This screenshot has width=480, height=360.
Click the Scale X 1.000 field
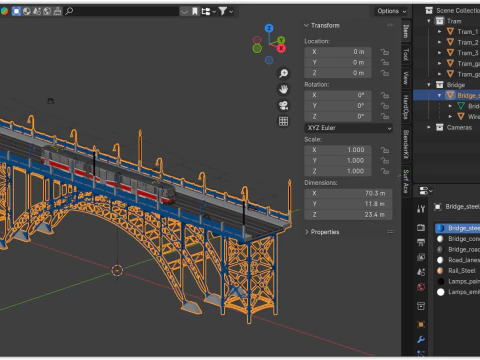click(x=338, y=150)
